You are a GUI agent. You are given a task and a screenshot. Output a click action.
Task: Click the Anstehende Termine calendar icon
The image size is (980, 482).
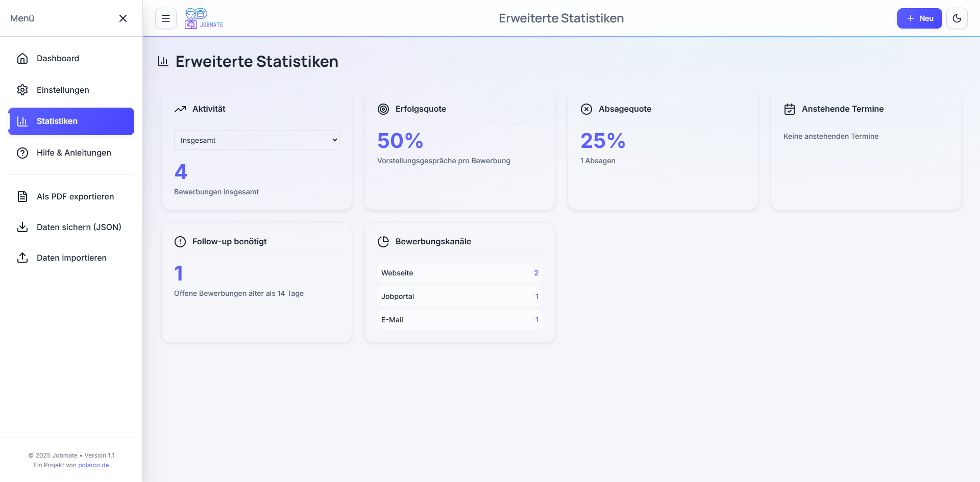coord(790,109)
